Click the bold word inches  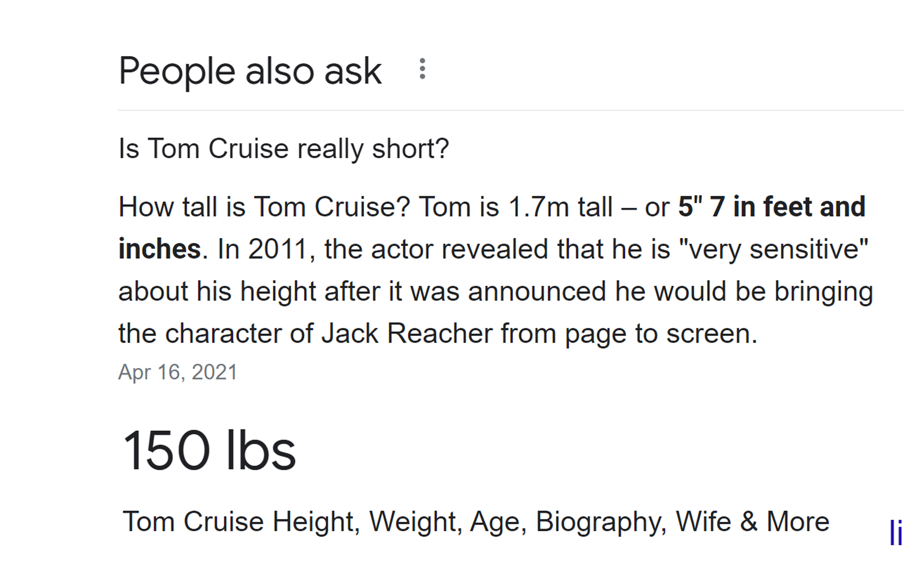click(x=160, y=249)
